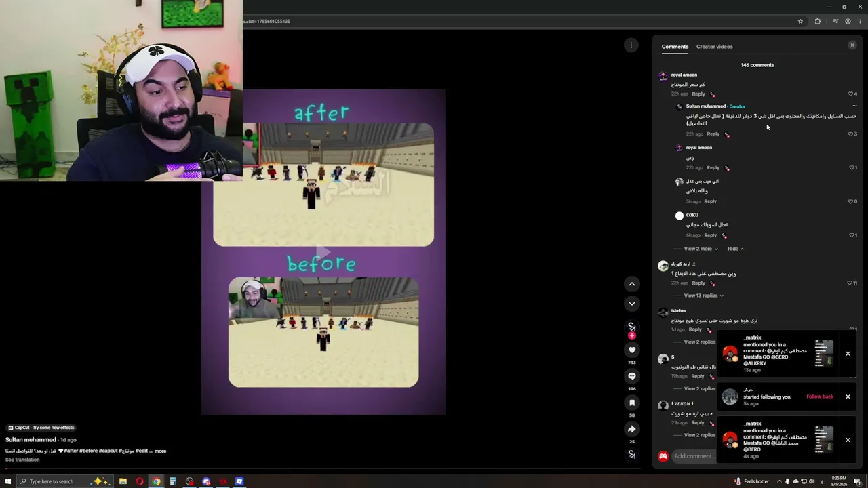Viewport: 868px width, 488px height.
Task: Bookmark the page with star icon
Action: pyautogui.click(x=800, y=21)
